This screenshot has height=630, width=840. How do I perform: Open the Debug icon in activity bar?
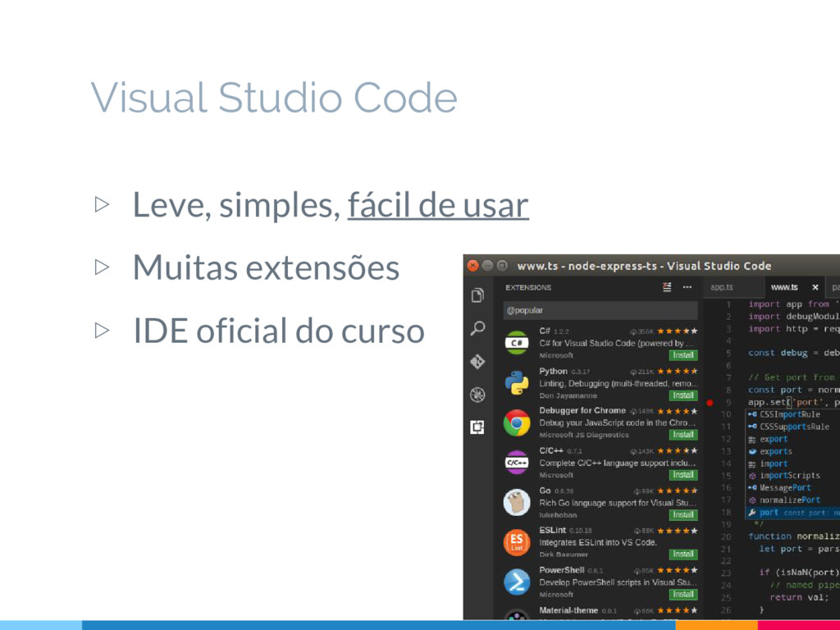click(x=478, y=395)
